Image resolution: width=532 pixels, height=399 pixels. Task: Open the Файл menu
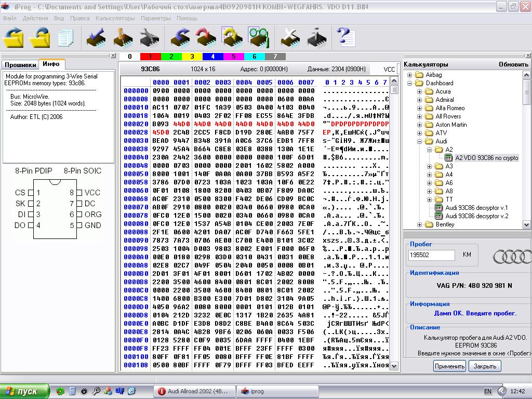pos(9,18)
